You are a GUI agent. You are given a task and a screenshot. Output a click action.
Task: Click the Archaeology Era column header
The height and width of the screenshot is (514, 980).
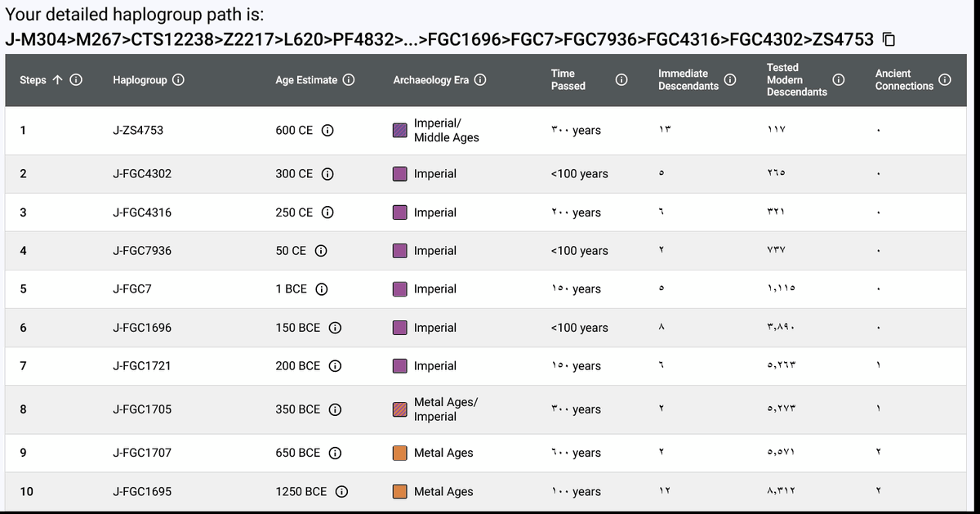[x=431, y=80]
